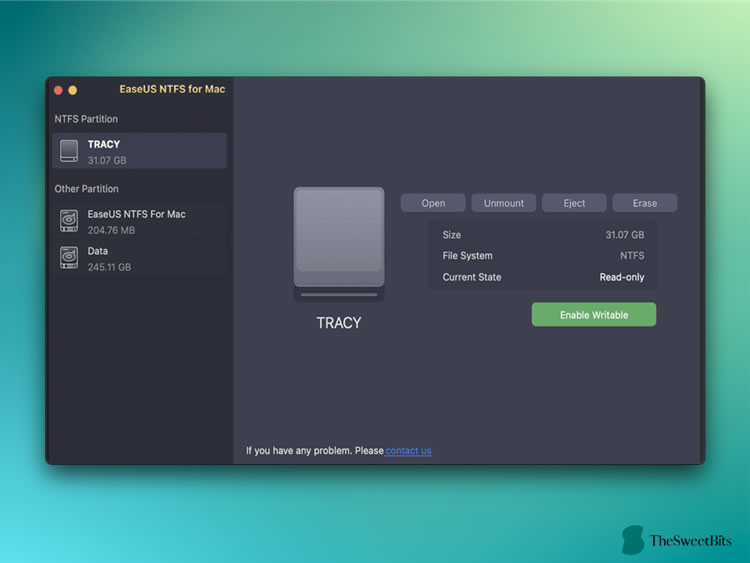The image size is (750, 563).
Task: Click the 31.07 GB size value in details
Action: click(625, 235)
